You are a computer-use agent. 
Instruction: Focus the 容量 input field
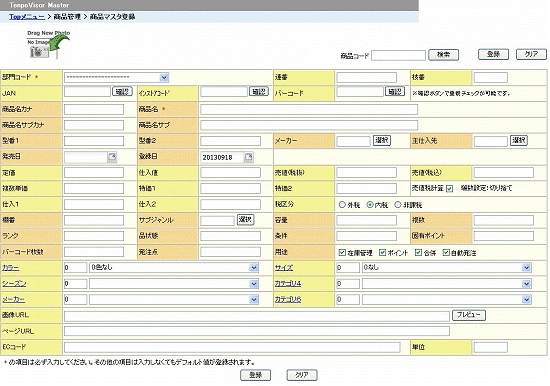tap(367, 220)
